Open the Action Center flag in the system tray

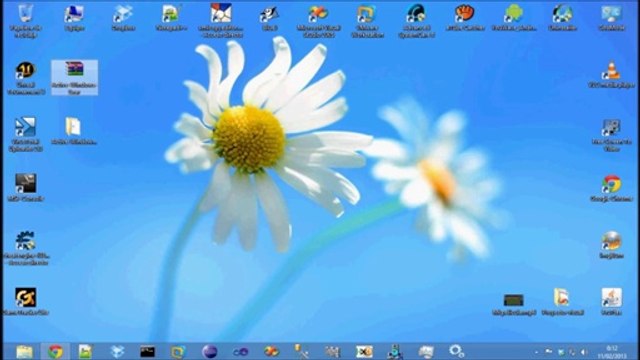point(549,352)
